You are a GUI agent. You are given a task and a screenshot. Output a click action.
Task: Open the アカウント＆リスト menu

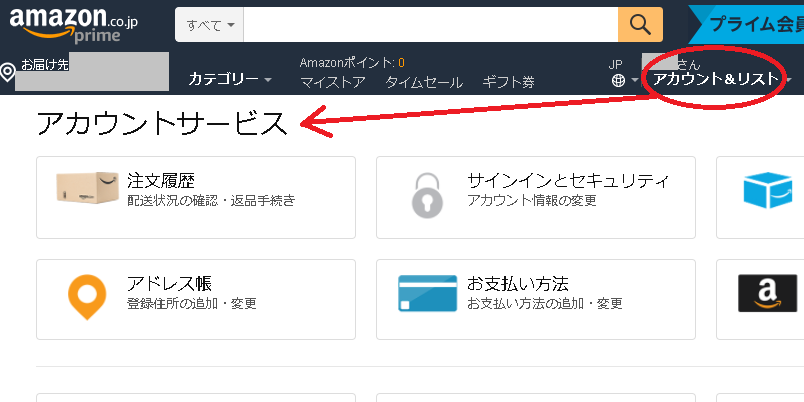pyautogui.click(x=716, y=79)
